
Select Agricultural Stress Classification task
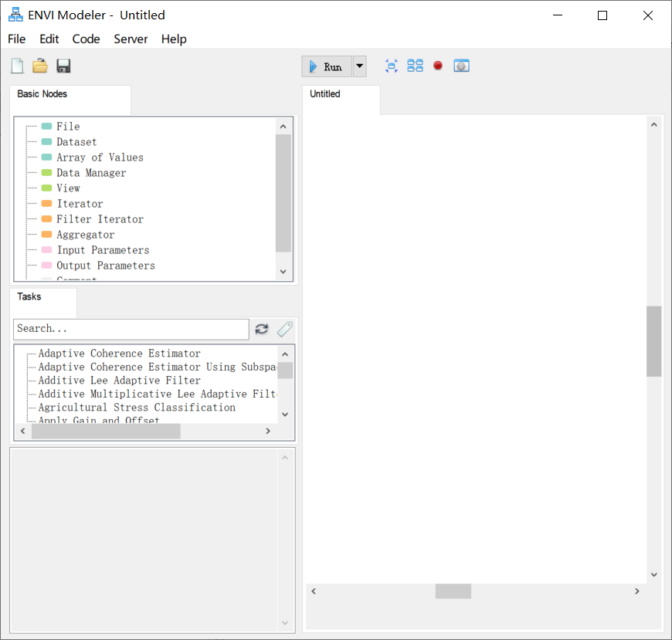[137, 407]
